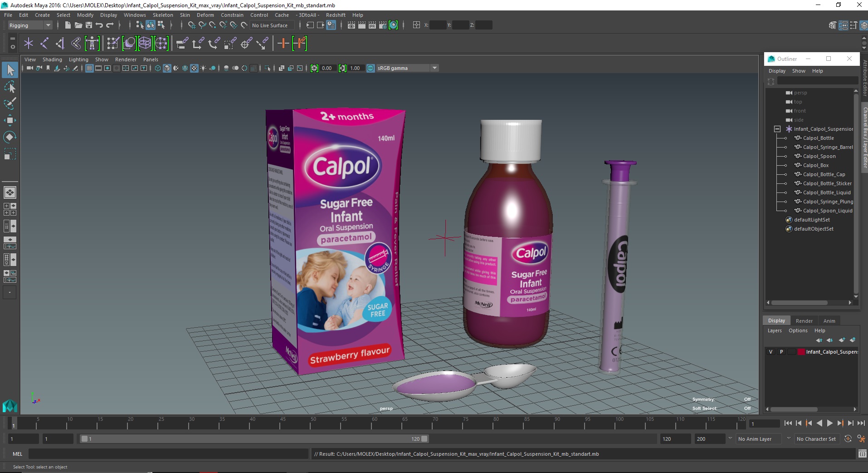
Task: Play the animation forwards
Action: tap(829, 423)
